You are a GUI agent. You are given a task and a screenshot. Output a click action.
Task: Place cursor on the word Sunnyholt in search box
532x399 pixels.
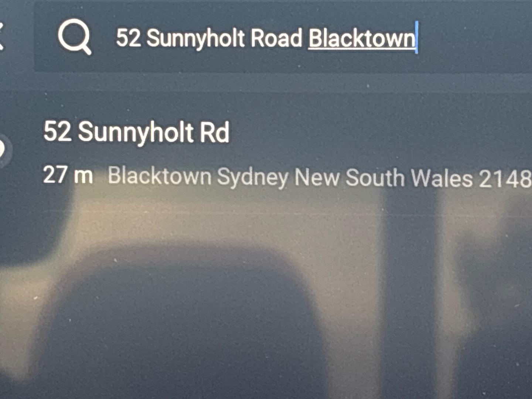pyautogui.click(x=195, y=39)
